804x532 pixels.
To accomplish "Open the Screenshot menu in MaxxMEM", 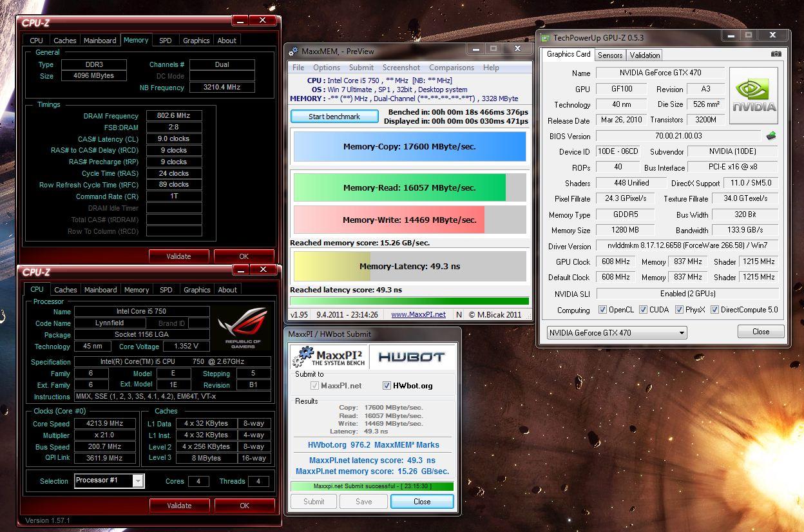I will (401, 68).
